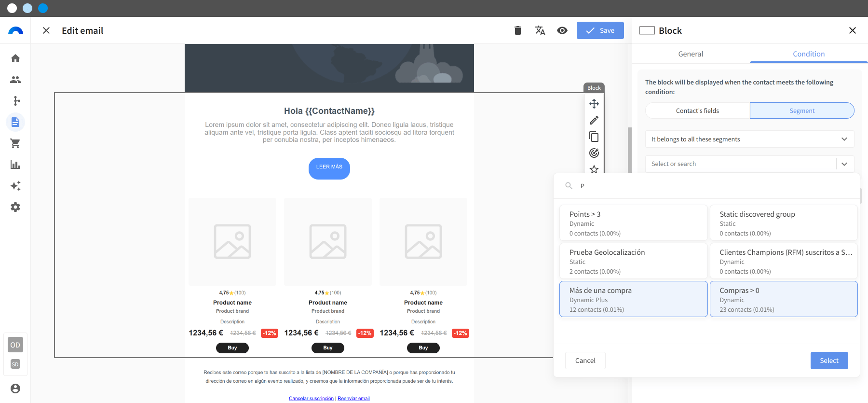Click the Lorem ipsum paragraph text
This screenshot has height=403, width=868.
click(329, 132)
